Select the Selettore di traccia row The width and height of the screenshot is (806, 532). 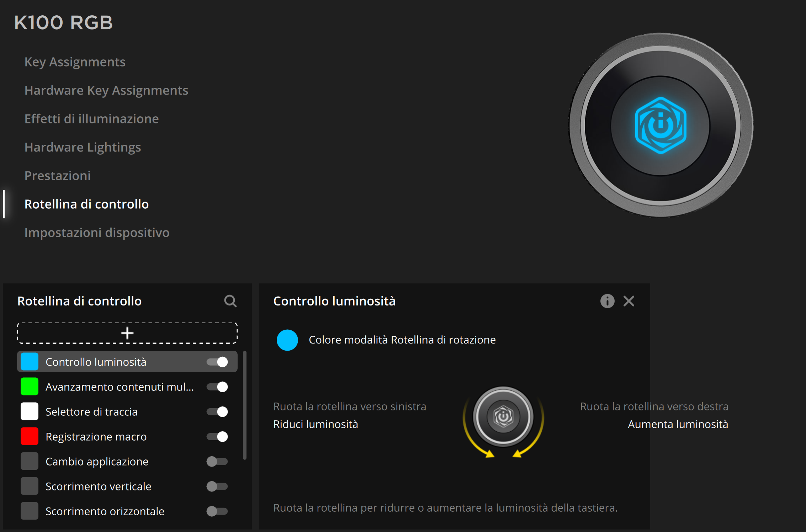127,412
